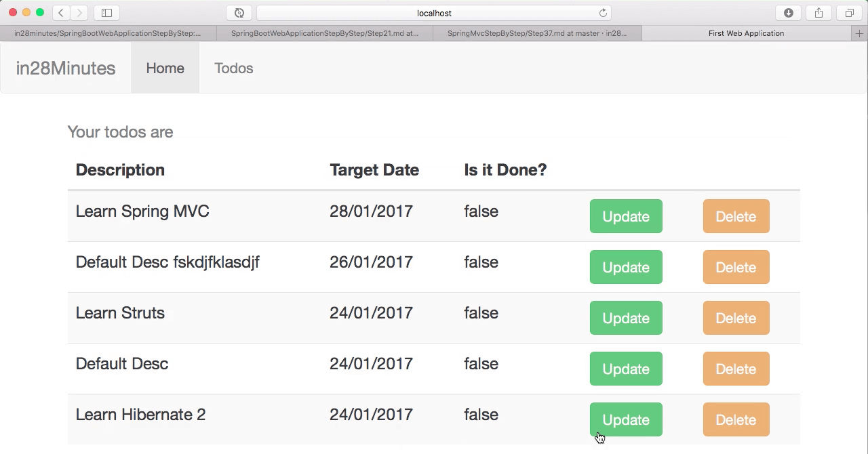
Task: Open the Step21.md GitHub tab
Action: coord(324,33)
